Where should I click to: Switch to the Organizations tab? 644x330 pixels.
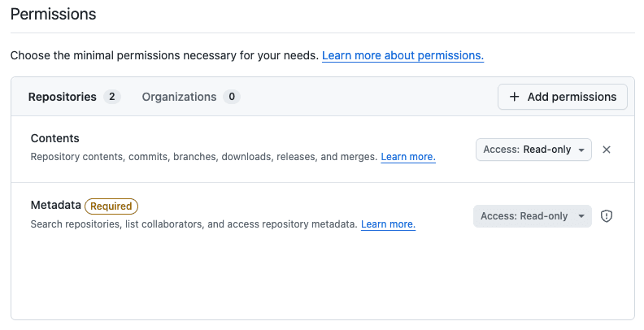[x=191, y=97]
